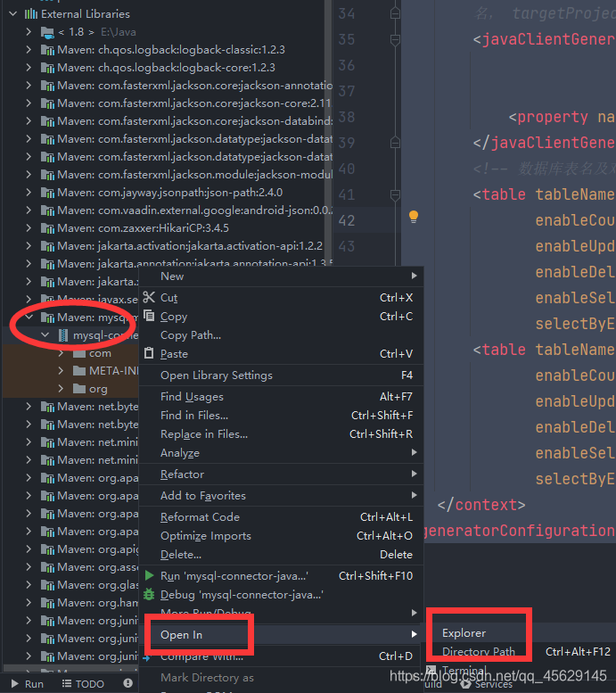Click the Cut scissors icon
616x693 pixels.
point(149,297)
